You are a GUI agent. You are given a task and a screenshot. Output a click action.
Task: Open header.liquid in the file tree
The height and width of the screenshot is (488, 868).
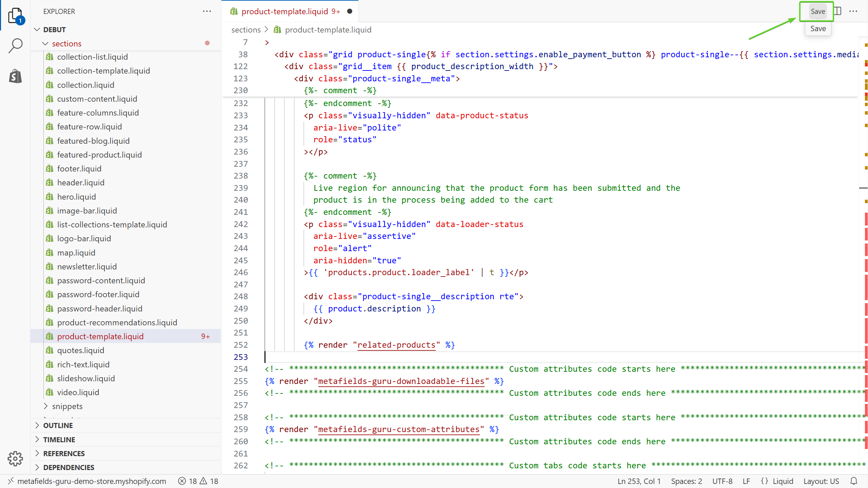click(x=81, y=183)
